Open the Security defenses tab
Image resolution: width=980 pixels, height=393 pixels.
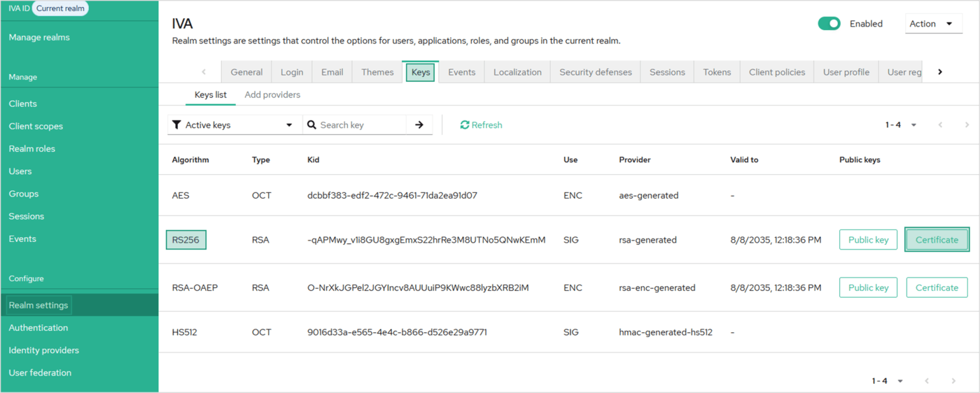(x=595, y=72)
